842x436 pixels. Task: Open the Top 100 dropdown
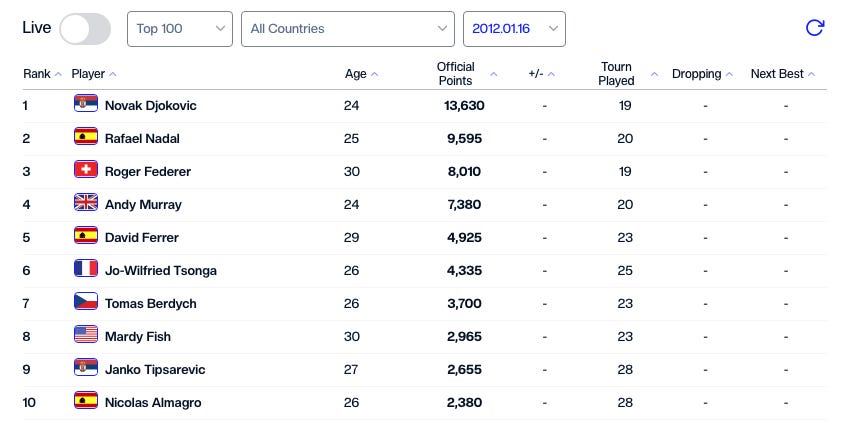pos(180,29)
